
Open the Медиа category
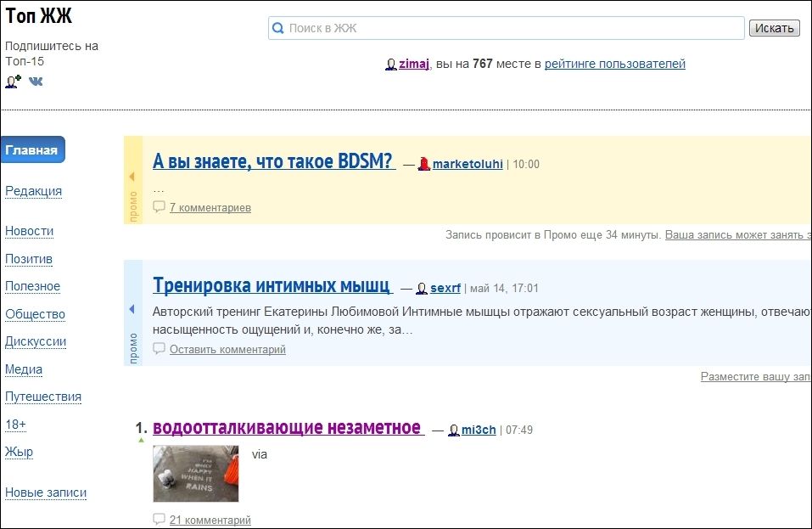(x=24, y=369)
